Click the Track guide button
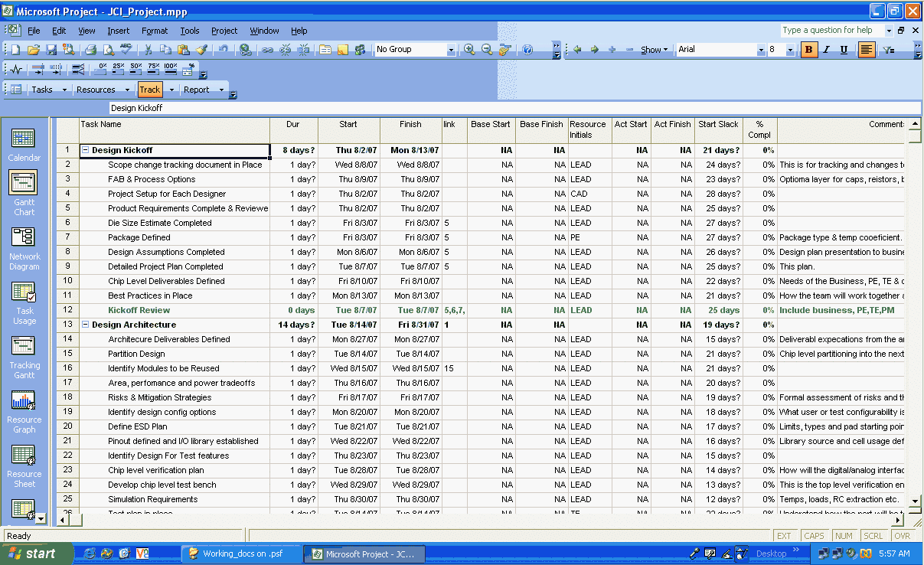The width and height of the screenshot is (924, 565). pos(150,90)
